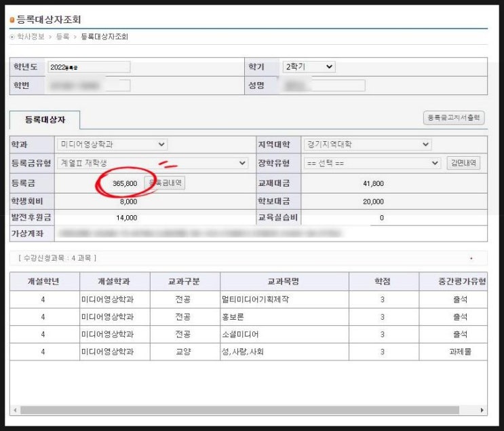This screenshot has width=504, height=431.
Task: Open the 학기 dropdown showing 2학기
Action: pyautogui.click(x=309, y=67)
